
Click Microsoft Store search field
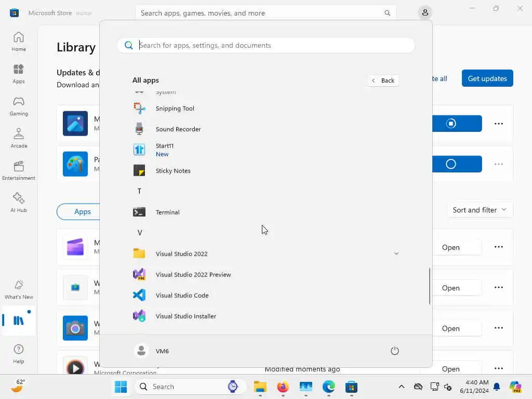tap(265, 13)
